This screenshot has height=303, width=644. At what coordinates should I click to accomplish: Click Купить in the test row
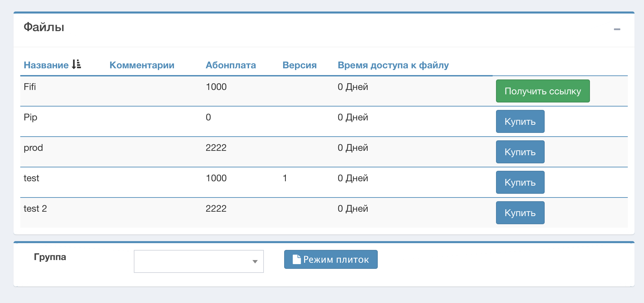pos(520,182)
